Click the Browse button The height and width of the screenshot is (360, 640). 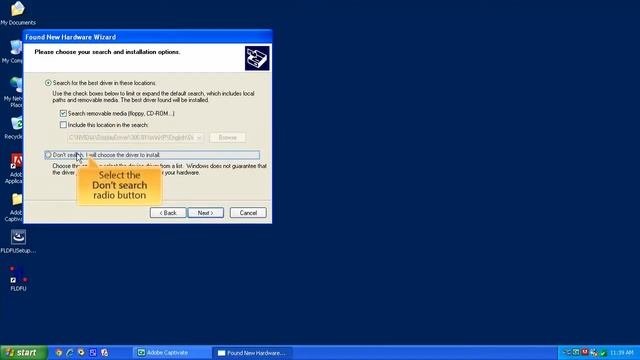[x=227, y=138]
